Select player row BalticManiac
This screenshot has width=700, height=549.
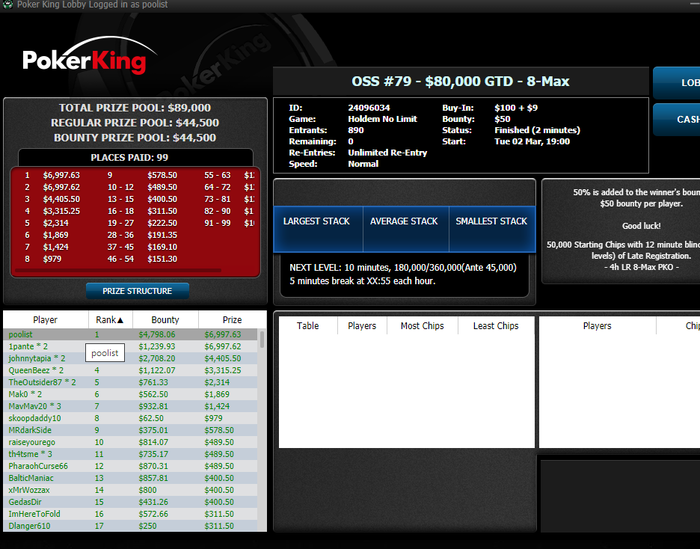click(130, 478)
